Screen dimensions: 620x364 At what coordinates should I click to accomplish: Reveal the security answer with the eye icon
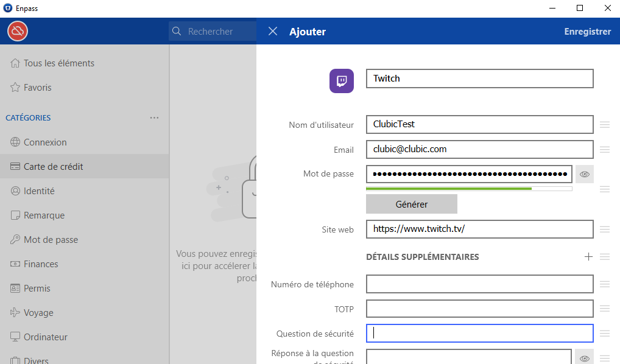point(585,358)
